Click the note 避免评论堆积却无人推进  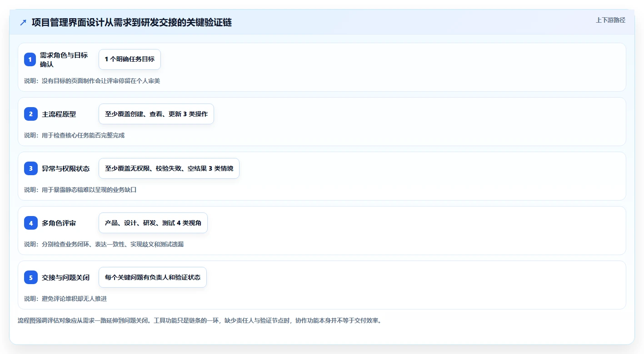coord(65,299)
